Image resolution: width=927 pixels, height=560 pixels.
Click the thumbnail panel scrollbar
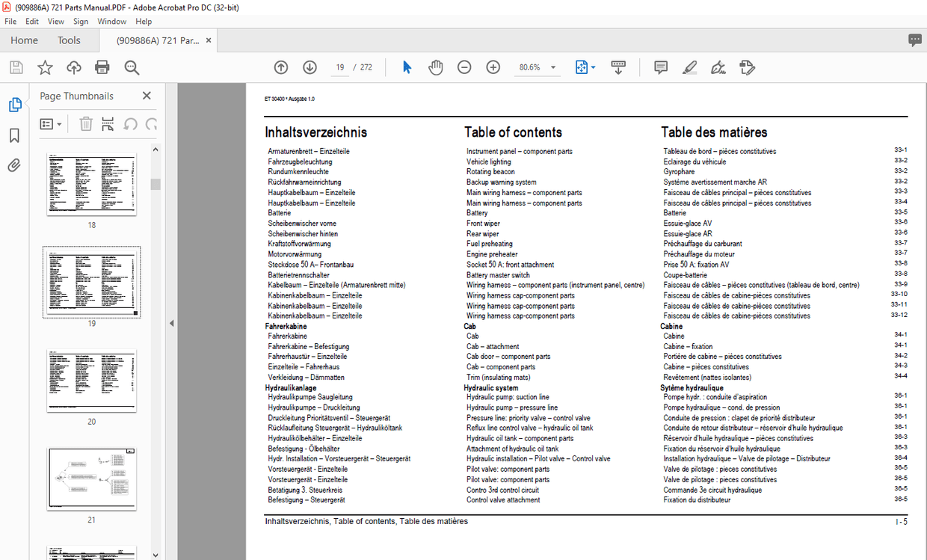click(x=155, y=183)
